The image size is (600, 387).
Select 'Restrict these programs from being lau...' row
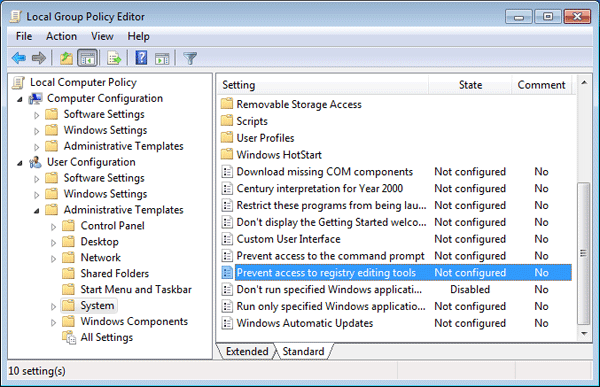coord(396,205)
